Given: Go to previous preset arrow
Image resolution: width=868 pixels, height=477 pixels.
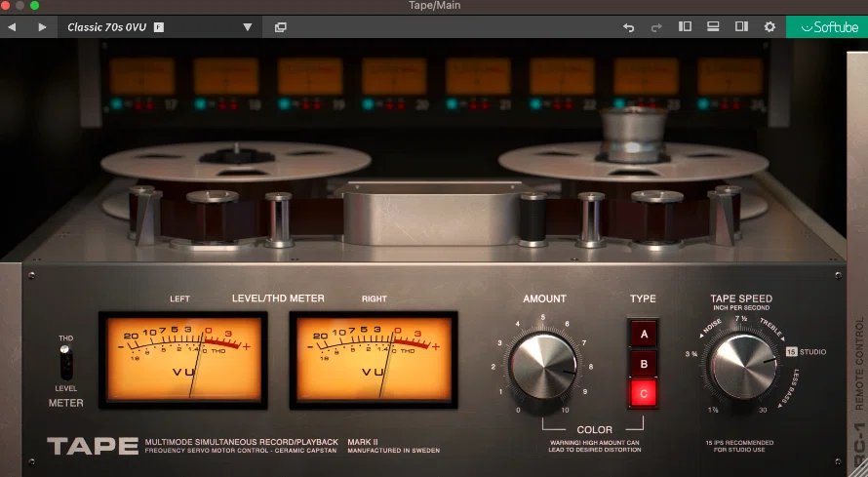Looking at the screenshot, I should click(12, 27).
